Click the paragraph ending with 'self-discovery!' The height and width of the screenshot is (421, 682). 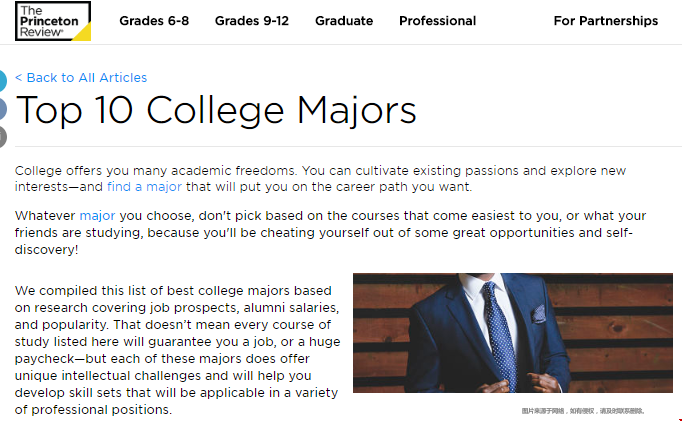pyautogui.click(x=331, y=233)
